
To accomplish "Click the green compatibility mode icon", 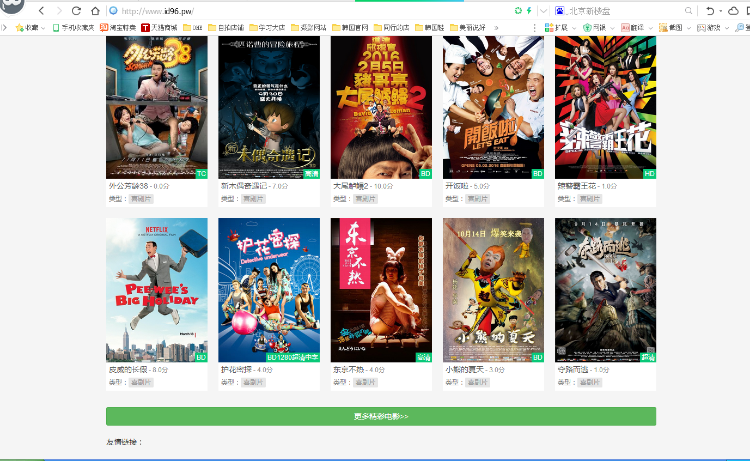I will click(518, 11).
